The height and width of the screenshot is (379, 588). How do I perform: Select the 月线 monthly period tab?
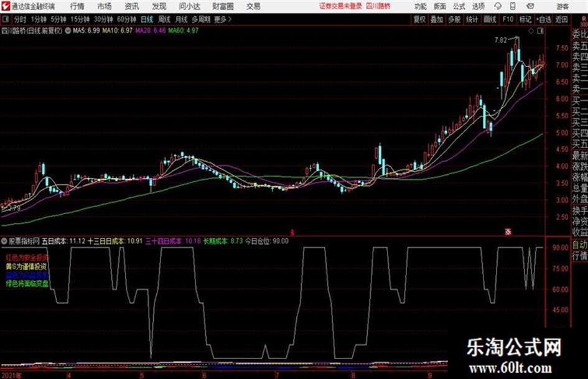182,19
